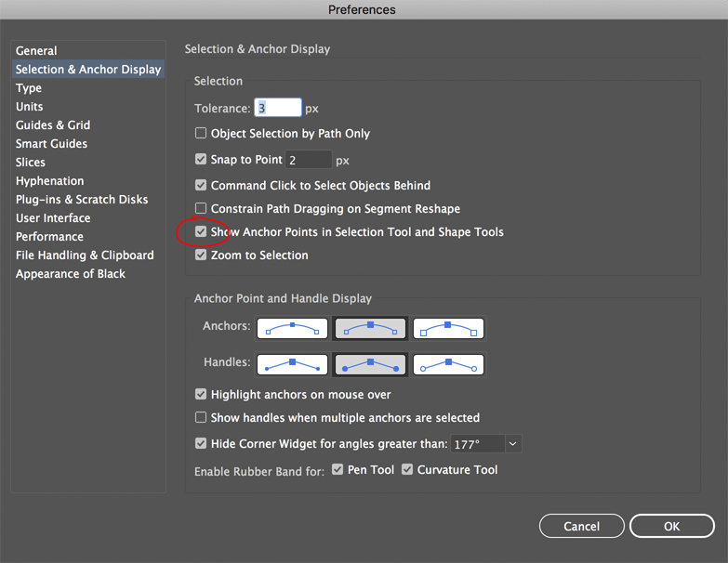Select the small solid handle style icon
Screen dimensions: 728x563
click(x=293, y=363)
